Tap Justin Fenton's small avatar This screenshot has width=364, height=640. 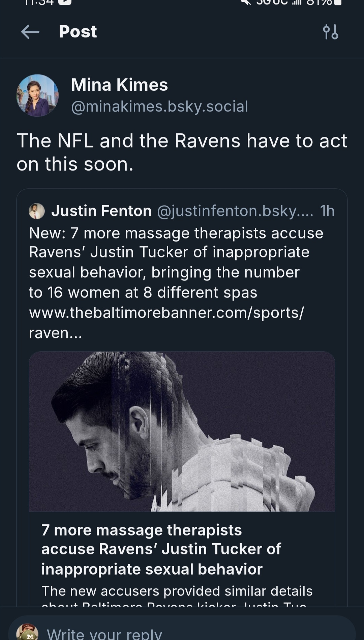coord(37,211)
